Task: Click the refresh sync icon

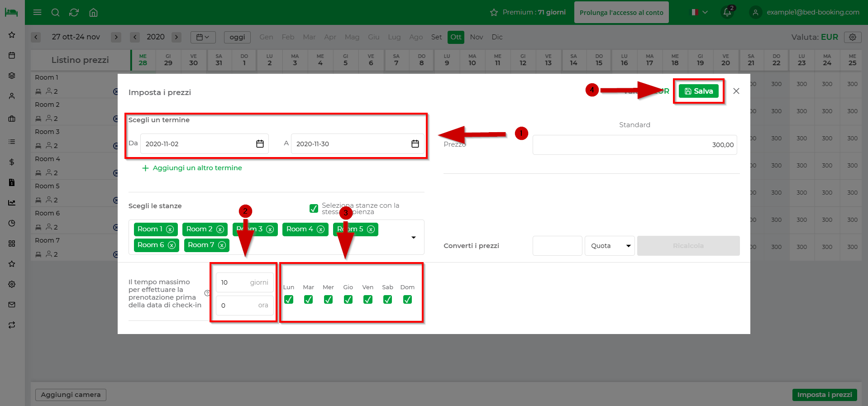Action: (x=74, y=12)
